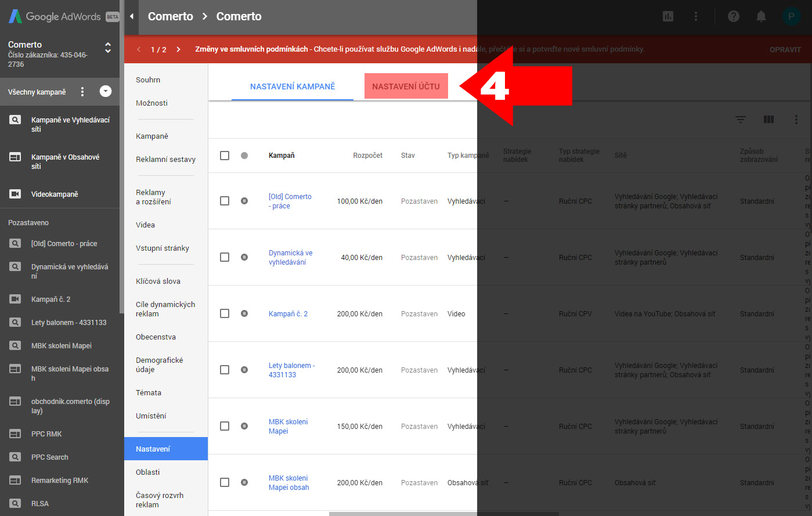Open campaign link Kampaň č. 2
Screen dimensions: 812x516
288,314
